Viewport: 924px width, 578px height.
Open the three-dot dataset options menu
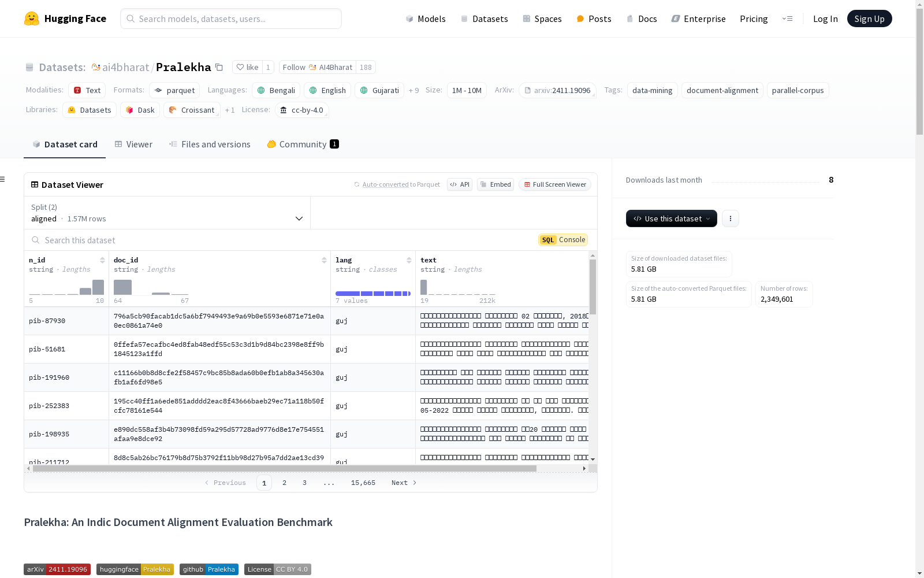[731, 218]
